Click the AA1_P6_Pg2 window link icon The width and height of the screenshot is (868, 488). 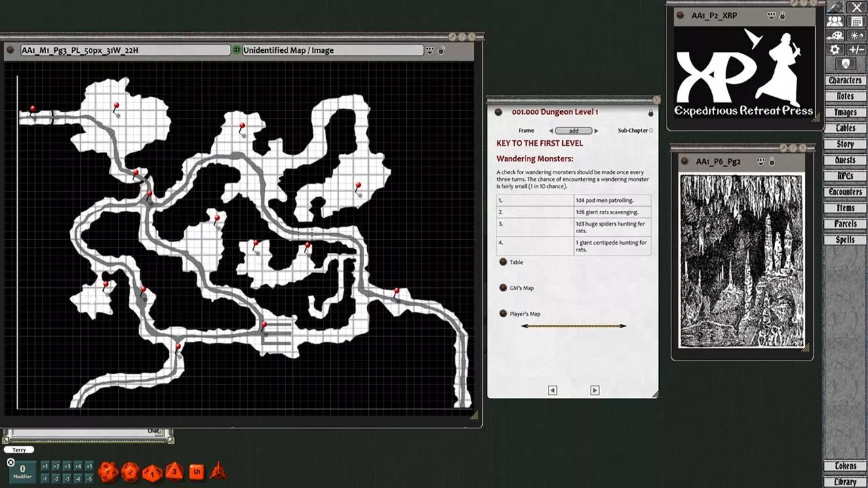click(x=684, y=161)
